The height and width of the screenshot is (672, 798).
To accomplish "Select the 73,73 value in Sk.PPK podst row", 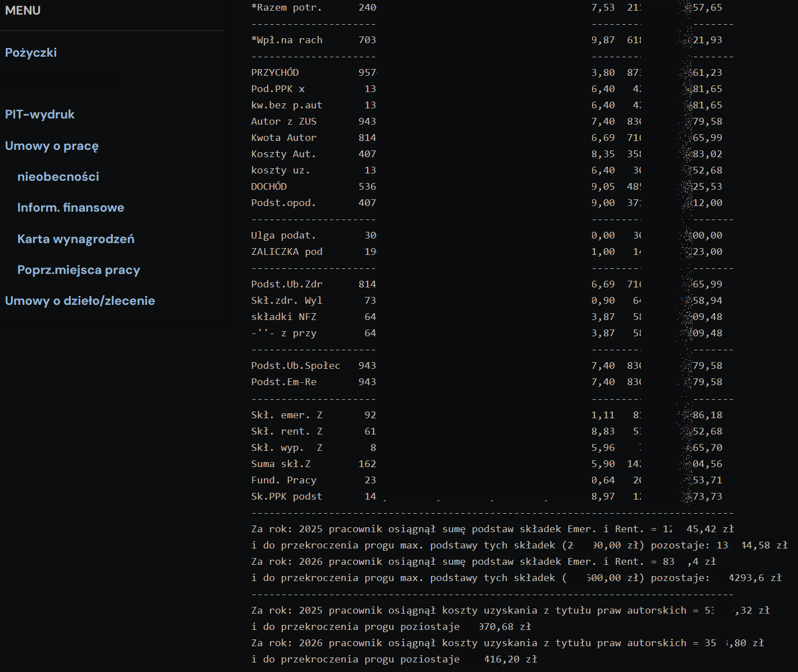I will click(x=708, y=496).
